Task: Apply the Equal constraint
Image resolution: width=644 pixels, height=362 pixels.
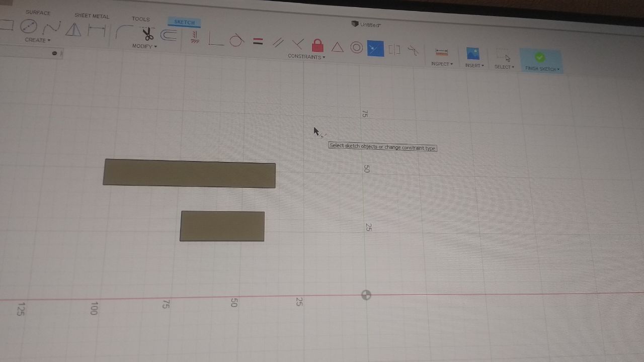Action: (x=258, y=42)
